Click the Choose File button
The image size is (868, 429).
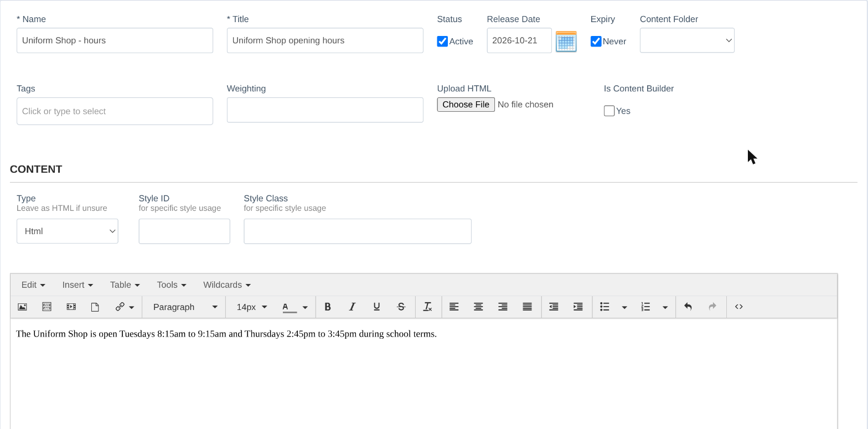pos(466,105)
